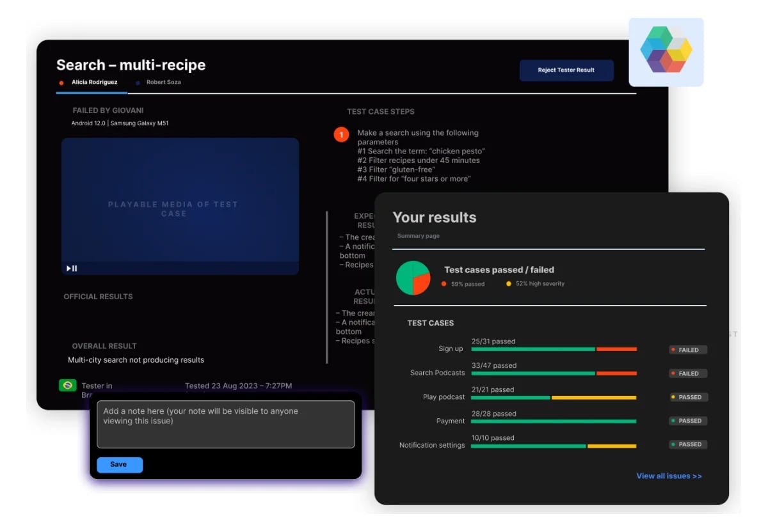The image size is (768, 532).
Task: Click the Brazil flag tester icon
Action: pos(67,386)
